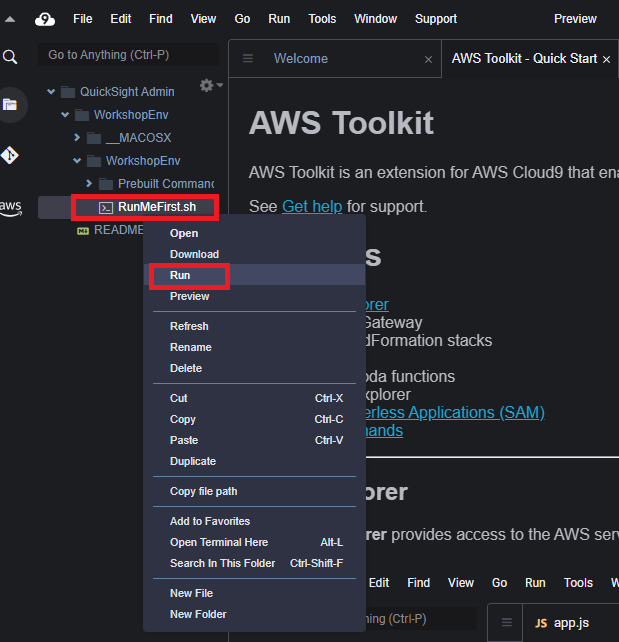The image size is (619, 642).
Task: Open the AWS Explorer sidebar icon
Action: [x=11, y=207]
